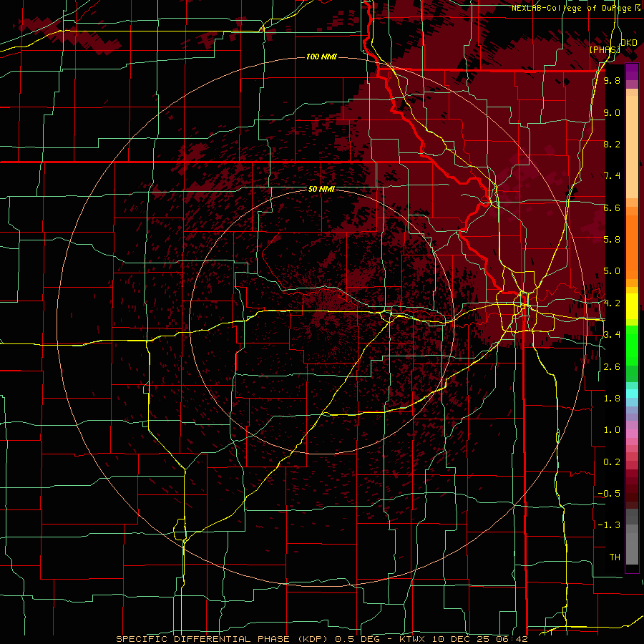Click the 0.2 value on the color scale

click(612, 462)
